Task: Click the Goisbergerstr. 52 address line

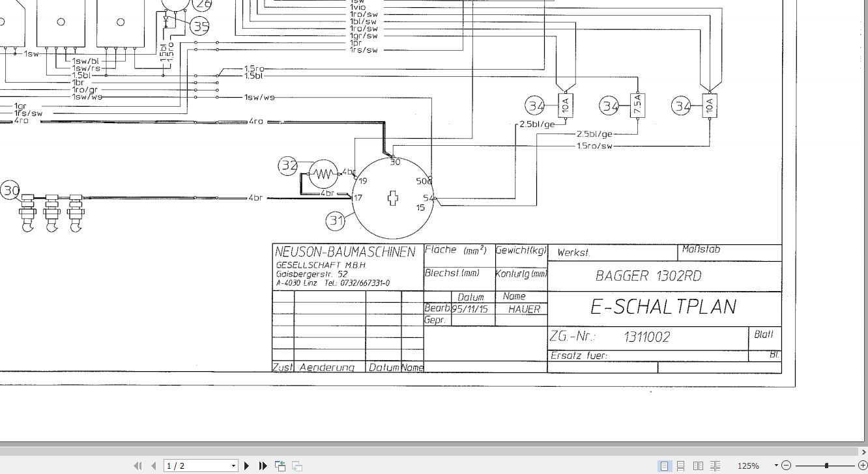Action: [x=311, y=274]
